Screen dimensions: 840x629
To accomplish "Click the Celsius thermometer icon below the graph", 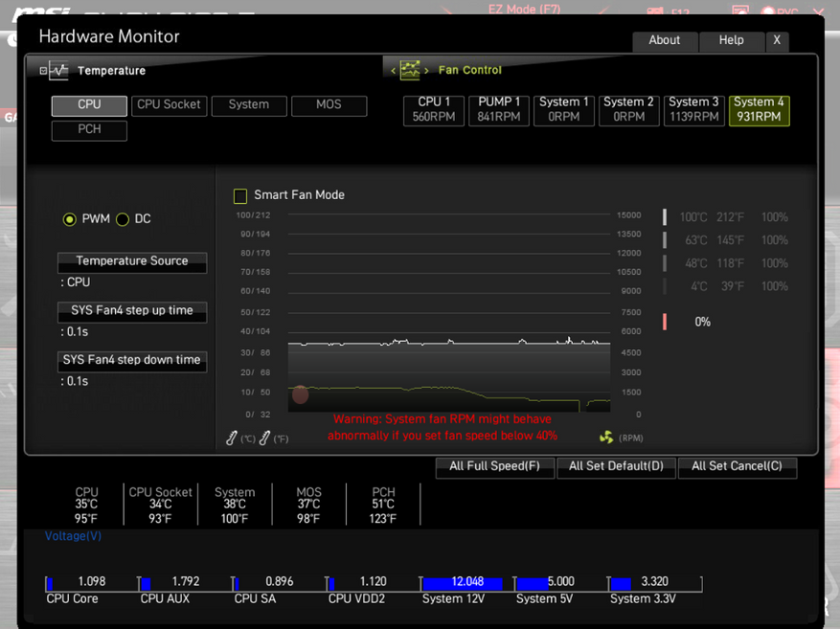I will pyautogui.click(x=232, y=438).
